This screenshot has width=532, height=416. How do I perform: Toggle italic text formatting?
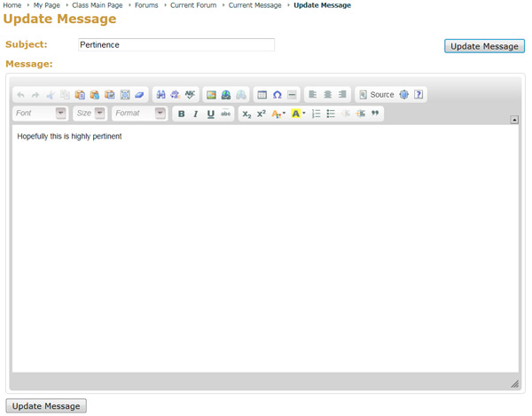pyautogui.click(x=196, y=114)
